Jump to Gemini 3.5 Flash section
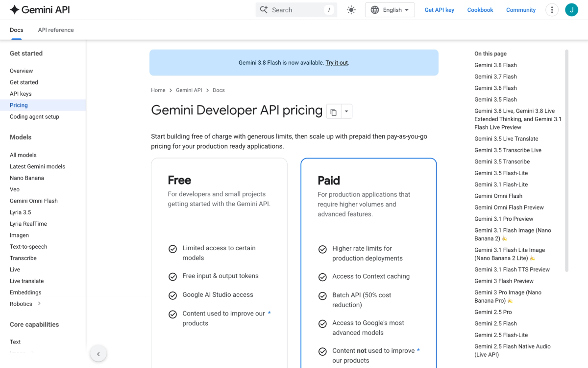Screen dimensions: 588x368 495,100
